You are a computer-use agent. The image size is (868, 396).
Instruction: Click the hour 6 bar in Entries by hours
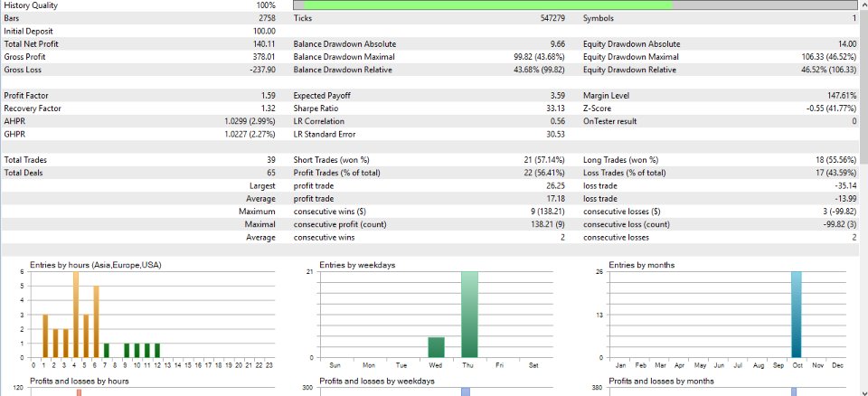pos(97,322)
